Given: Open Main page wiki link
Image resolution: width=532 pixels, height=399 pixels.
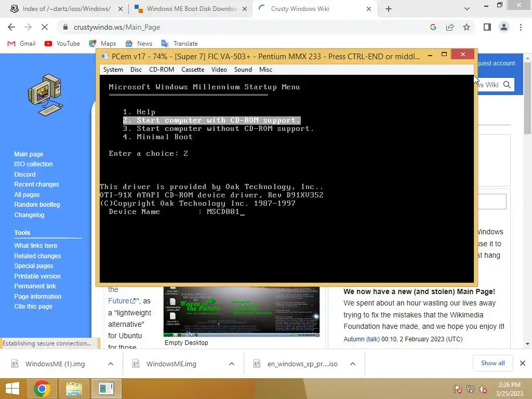Looking at the screenshot, I should (29, 154).
